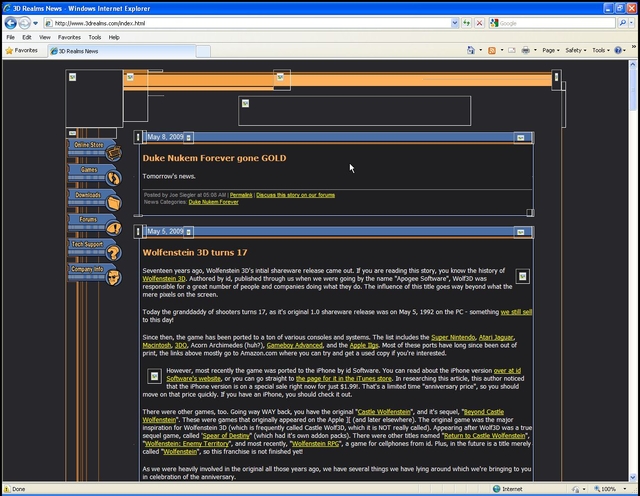The width and height of the screenshot is (640, 496).
Task: Open Company Info sidebar button
Action: [x=95, y=274]
